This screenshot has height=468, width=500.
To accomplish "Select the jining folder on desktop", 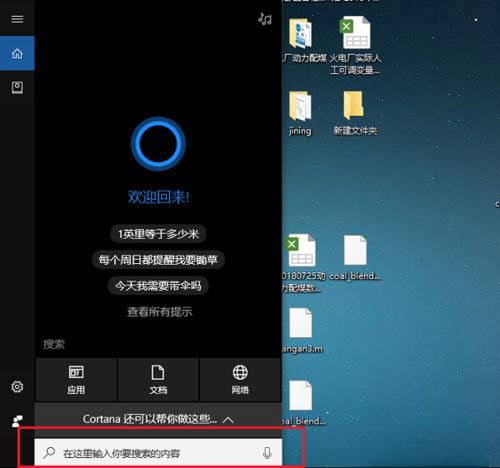I will click(x=300, y=113).
